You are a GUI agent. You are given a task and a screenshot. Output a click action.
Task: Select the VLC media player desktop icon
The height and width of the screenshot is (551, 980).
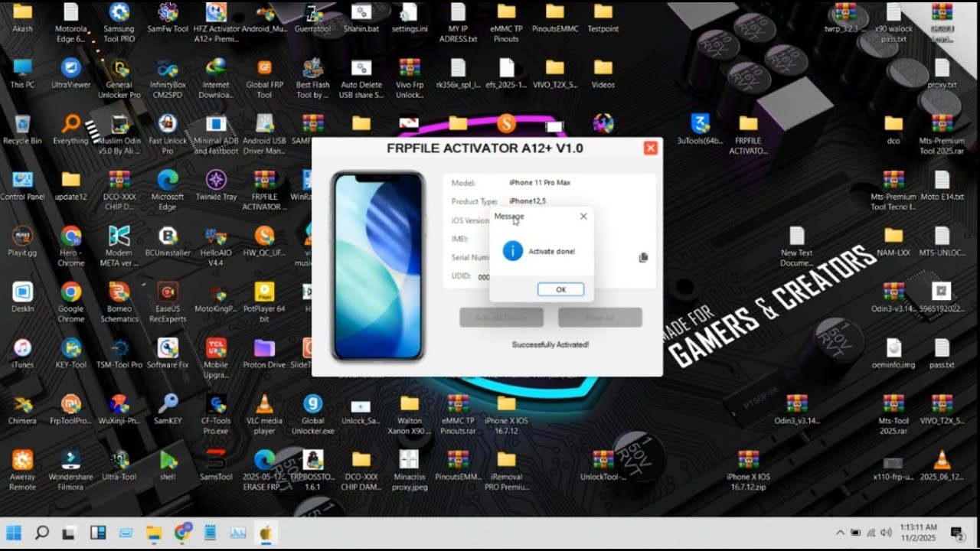(264, 414)
